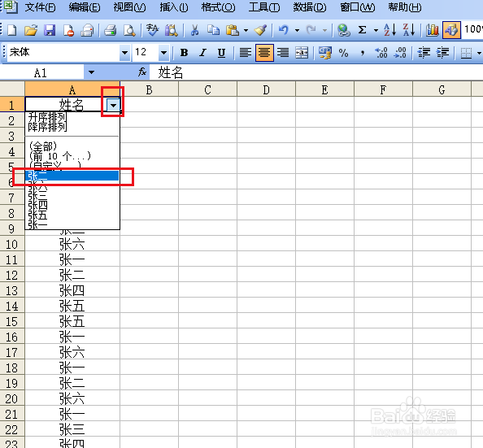Screen dimensions: 483x448
Task: Click the Research book icon
Action: (x=172, y=30)
